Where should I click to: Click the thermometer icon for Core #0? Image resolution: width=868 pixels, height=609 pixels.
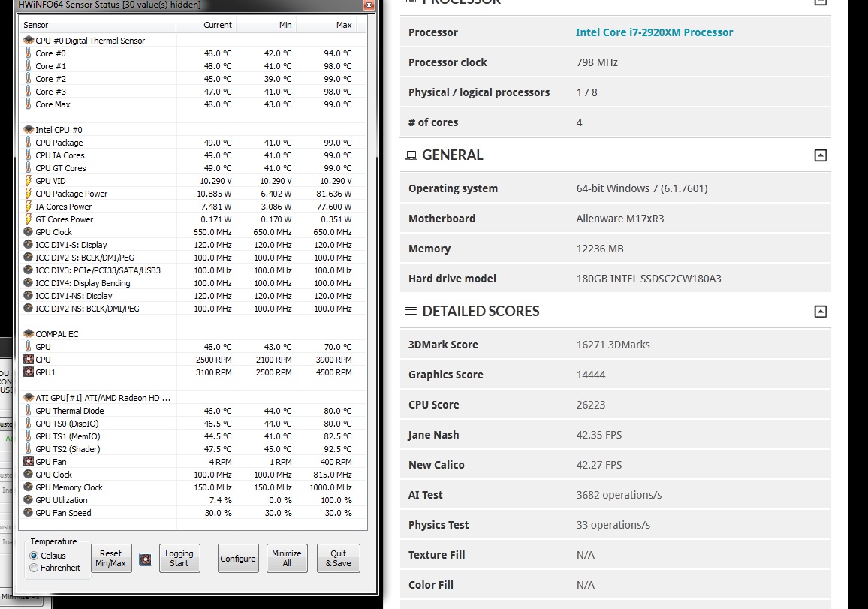coord(29,53)
